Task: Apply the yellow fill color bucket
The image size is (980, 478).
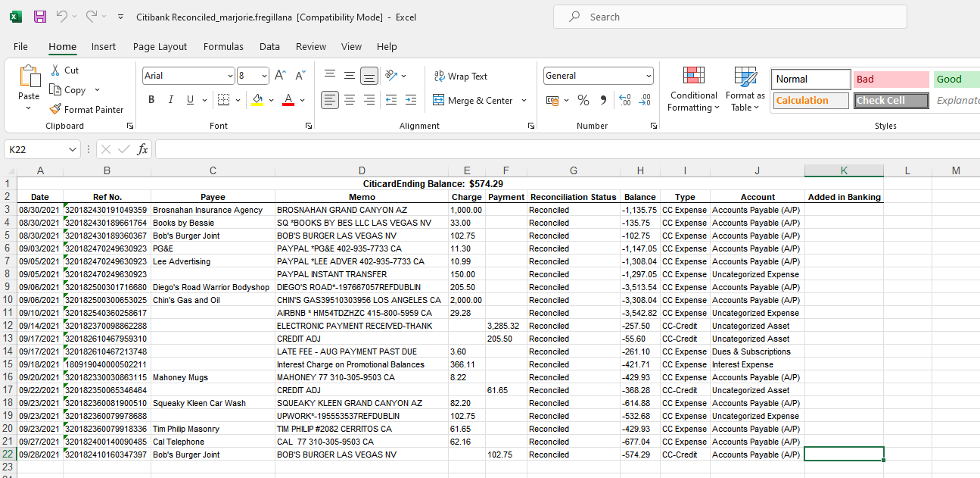Action: pos(257,100)
